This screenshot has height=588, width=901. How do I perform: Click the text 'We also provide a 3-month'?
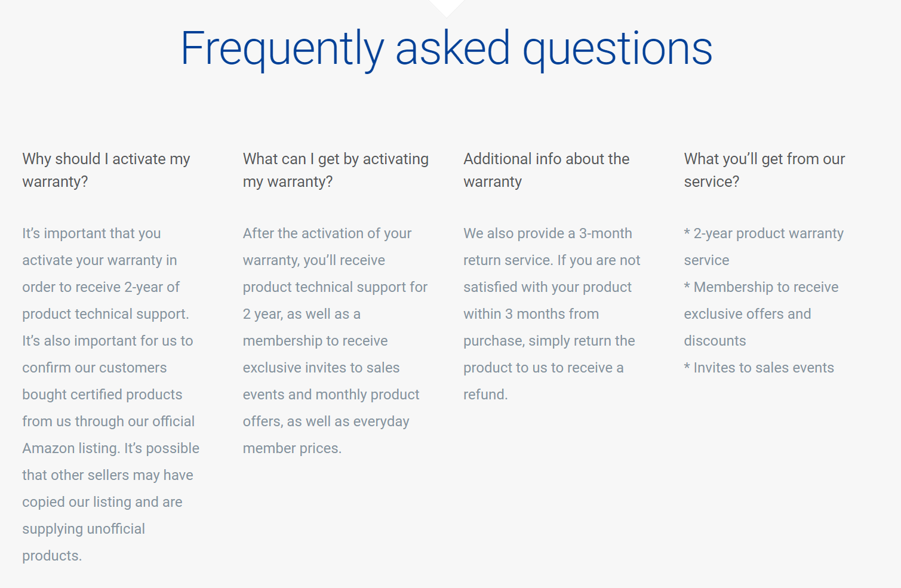point(548,233)
